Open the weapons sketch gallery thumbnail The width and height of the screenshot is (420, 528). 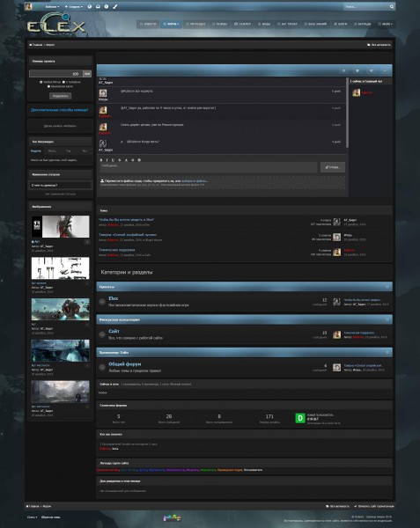pos(60,268)
